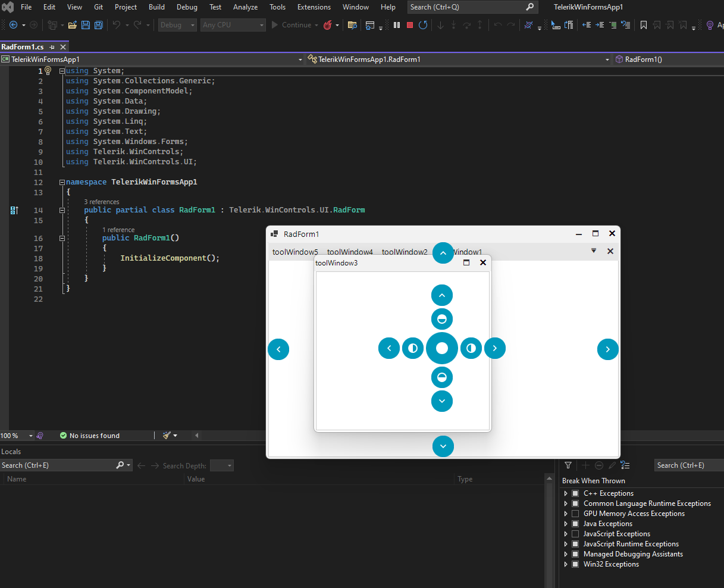724x588 pixels.
Task: Expand the Common Language Runtime Exceptions node
Action: (x=566, y=503)
